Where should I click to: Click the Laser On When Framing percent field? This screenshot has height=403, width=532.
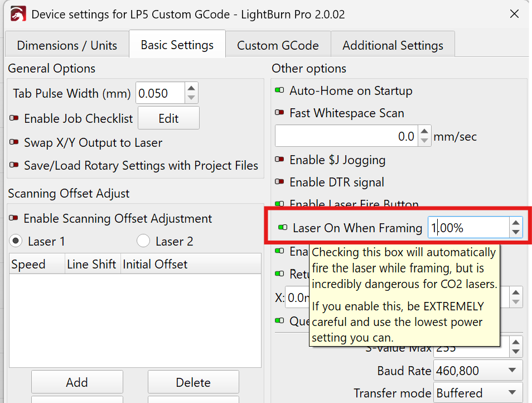[x=468, y=227]
